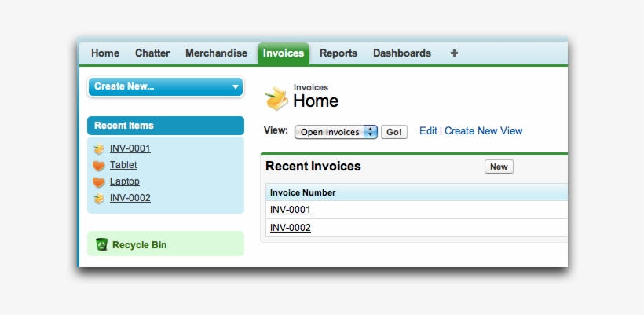Click the invoice icon beside INV-0001 in Recent Items
This screenshot has width=644, height=315.
[x=99, y=148]
